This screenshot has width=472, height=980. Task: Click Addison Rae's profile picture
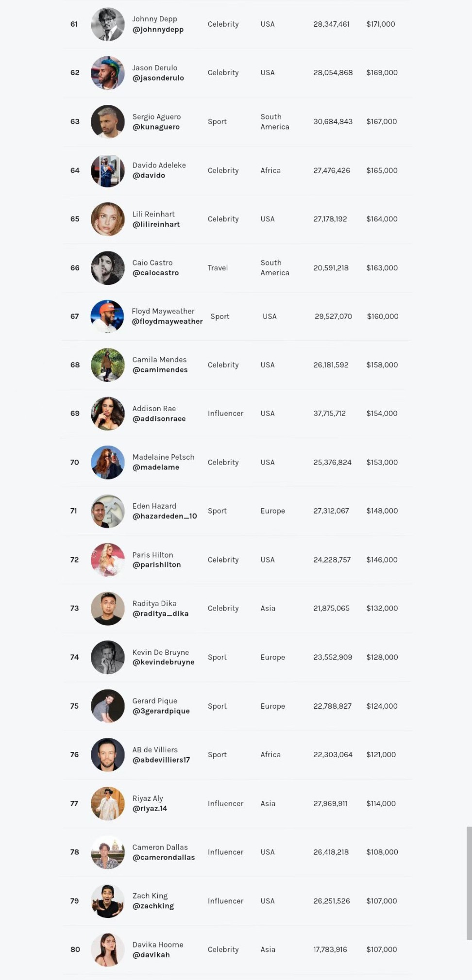pyautogui.click(x=108, y=414)
